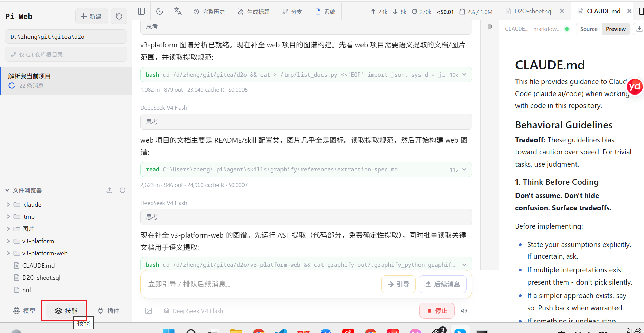Viewport: 644px width, 333px height.
Task: Click the 2% / 1.0M context usage
Action: point(476,12)
